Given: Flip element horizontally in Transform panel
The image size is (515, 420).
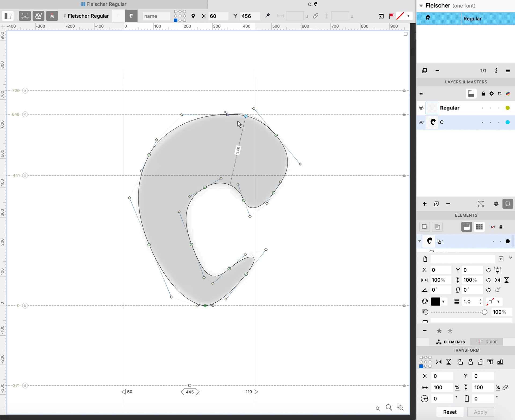Looking at the screenshot, I should 439,362.
